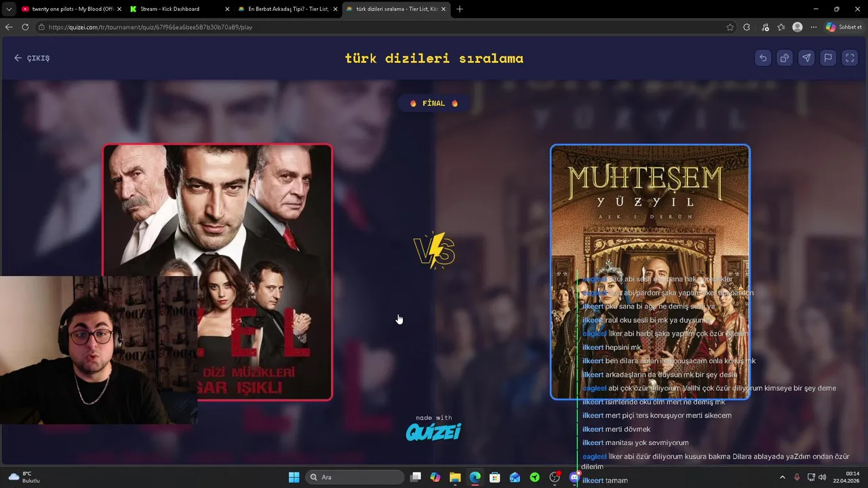868x488 pixels.
Task: Open the network tray icon
Action: 811,477
